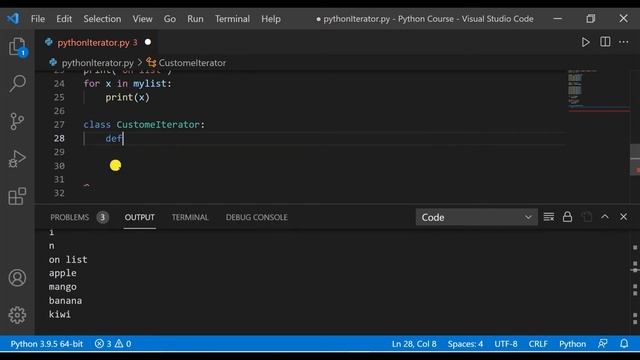Open the Selection menu
This screenshot has height=360, width=640.
pyautogui.click(x=102, y=19)
